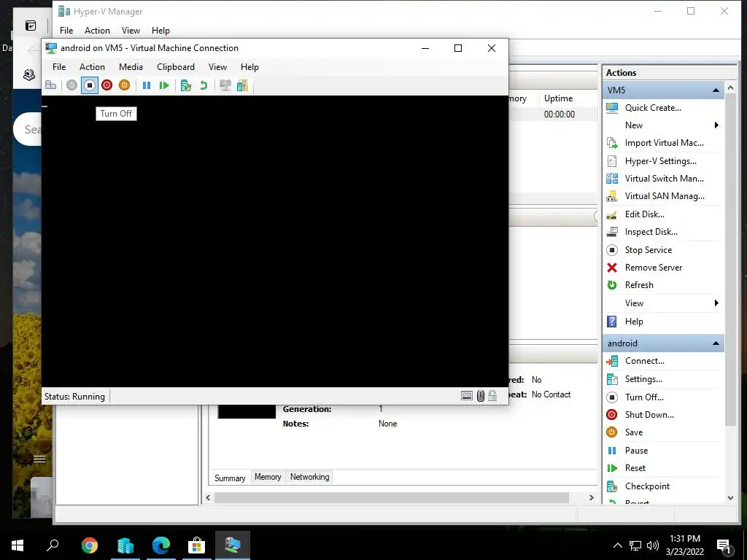Click Reset in Actions pane
This screenshot has height=560, width=747.
pyautogui.click(x=635, y=468)
